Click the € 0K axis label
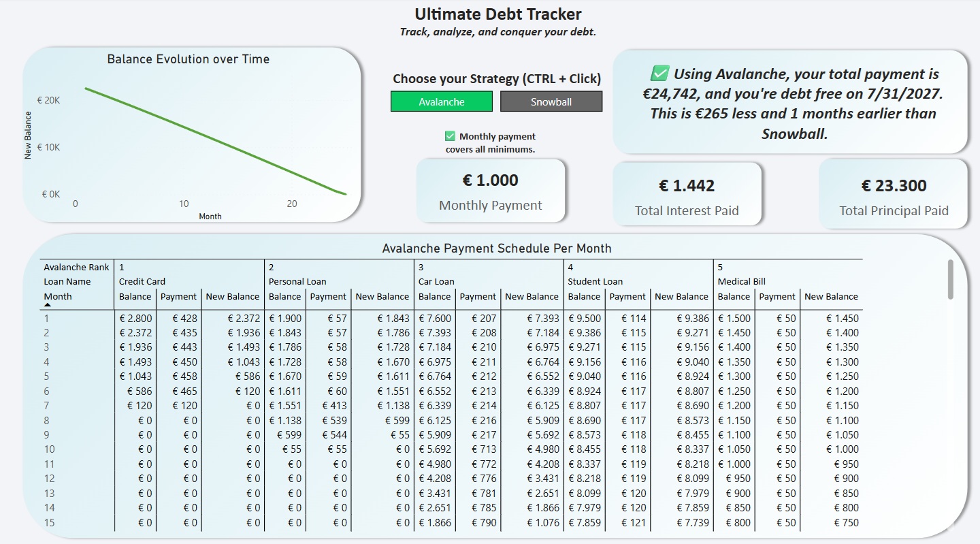The width and height of the screenshot is (980, 544). (51, 194)
